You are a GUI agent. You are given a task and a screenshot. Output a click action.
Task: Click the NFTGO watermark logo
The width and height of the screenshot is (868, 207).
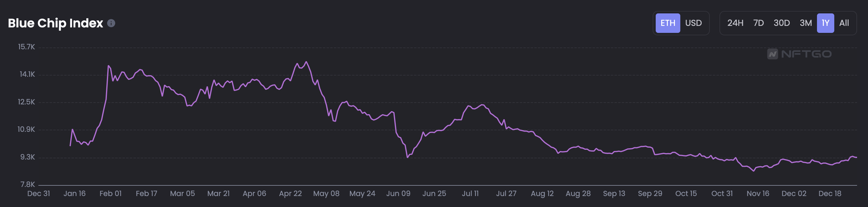(799, 54)
